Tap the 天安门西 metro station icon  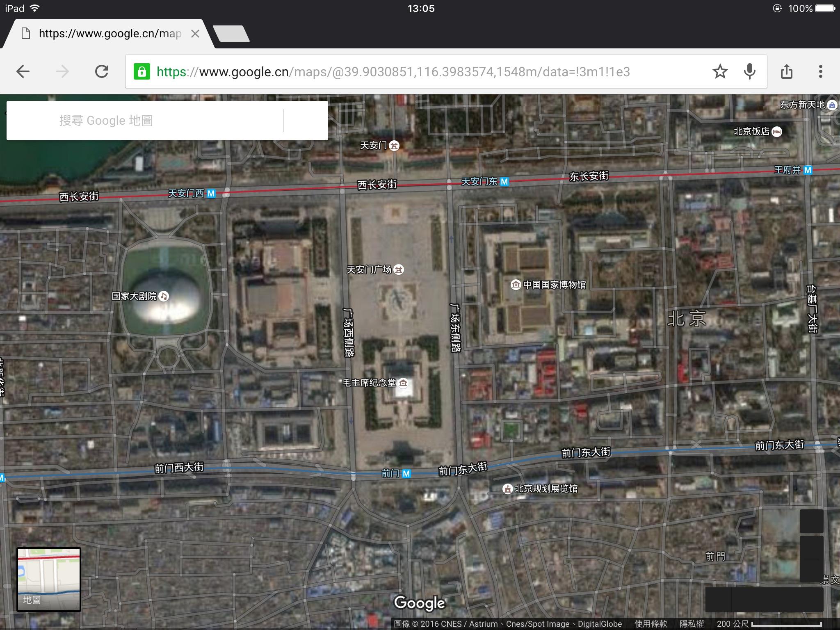[x=211, y=194]
